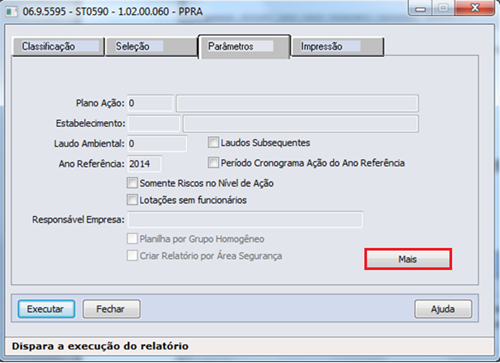Click the Plano Ação label
This screenshot has height=363, width=500.
[x=100, y=103]
